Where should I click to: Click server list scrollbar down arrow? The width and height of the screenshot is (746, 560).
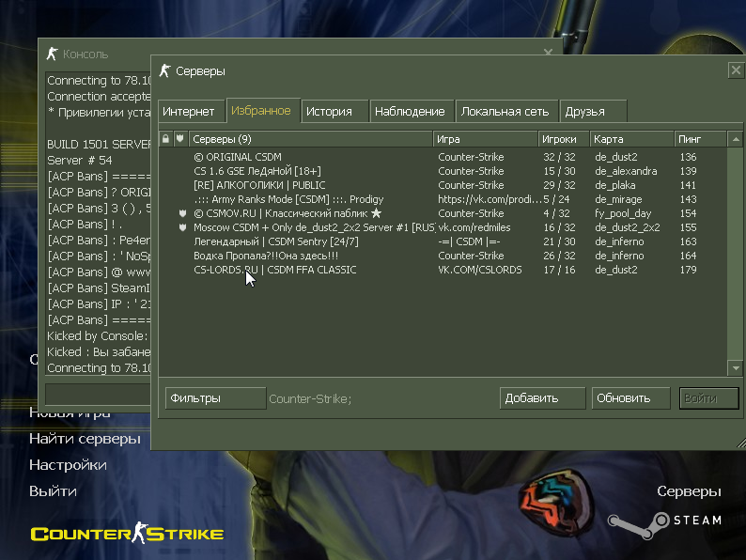(x=736, y=367)
